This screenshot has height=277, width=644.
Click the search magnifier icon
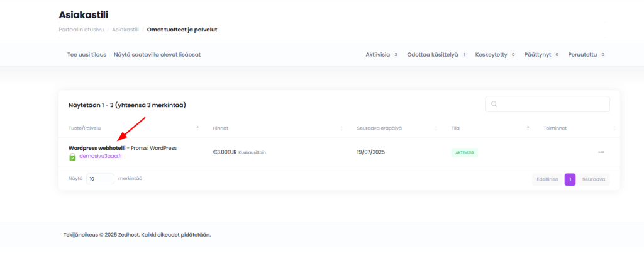tap(494, 104)
